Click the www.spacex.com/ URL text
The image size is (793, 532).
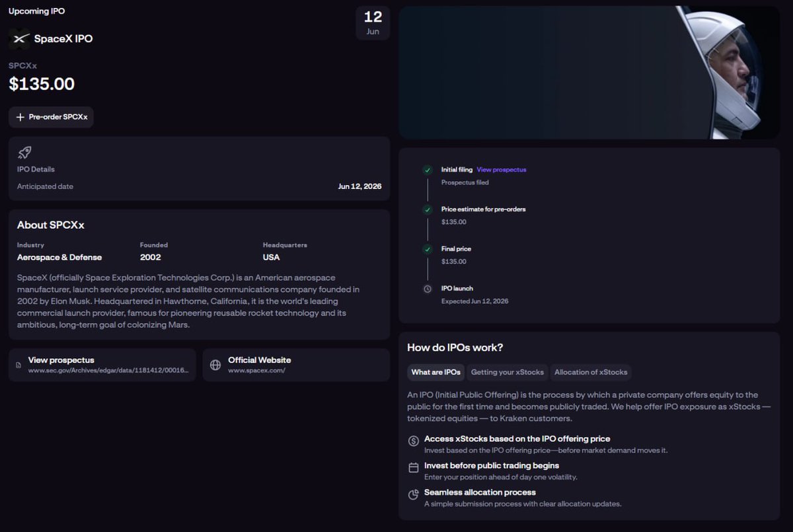click(x=256, y=371)
